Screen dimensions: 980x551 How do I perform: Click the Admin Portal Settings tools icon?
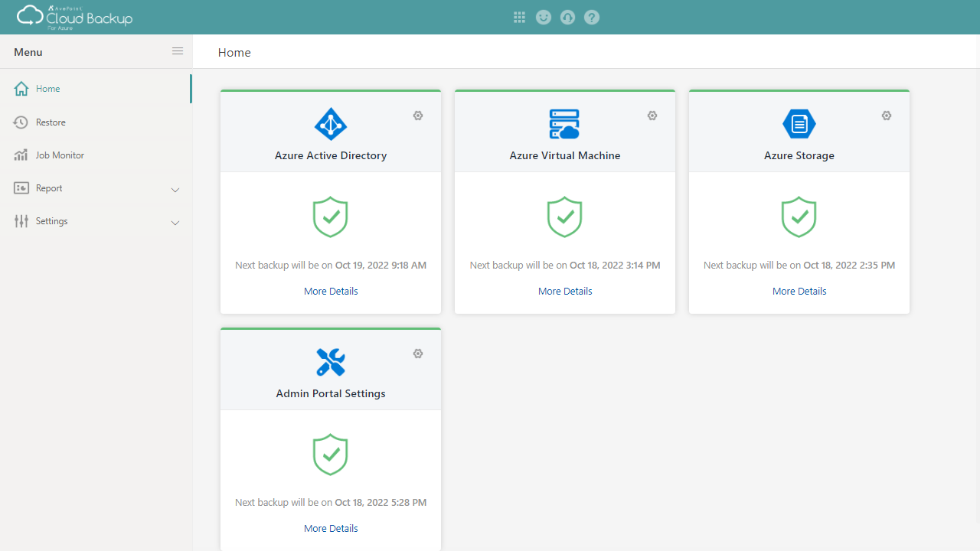pos(331,361)
